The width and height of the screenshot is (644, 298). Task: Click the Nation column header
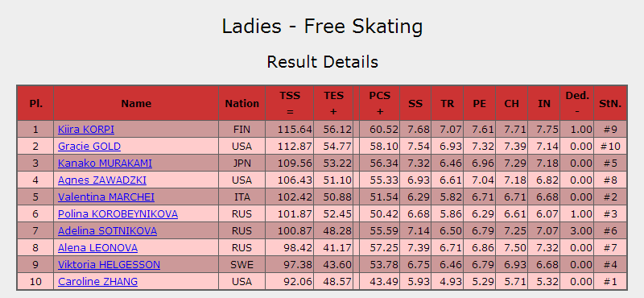coord(242,104)
